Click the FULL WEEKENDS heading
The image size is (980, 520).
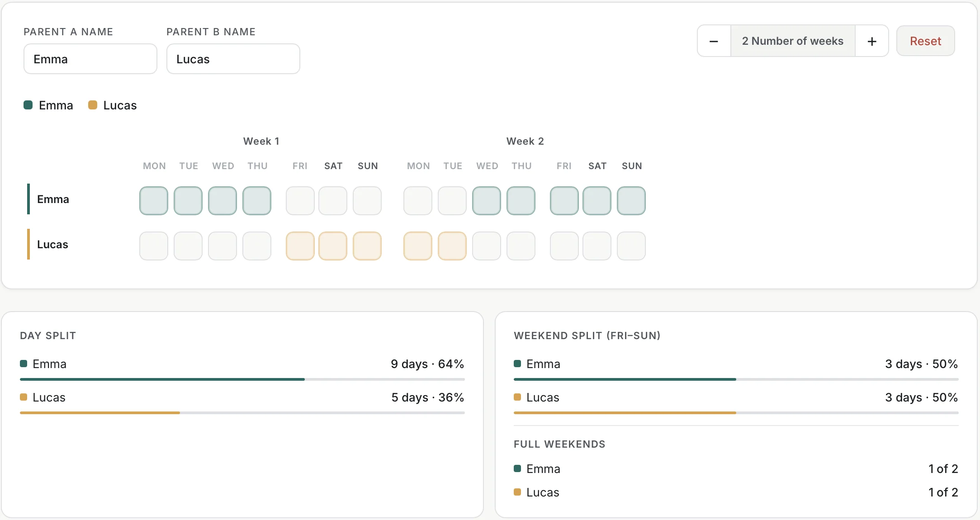coord(559,444)
